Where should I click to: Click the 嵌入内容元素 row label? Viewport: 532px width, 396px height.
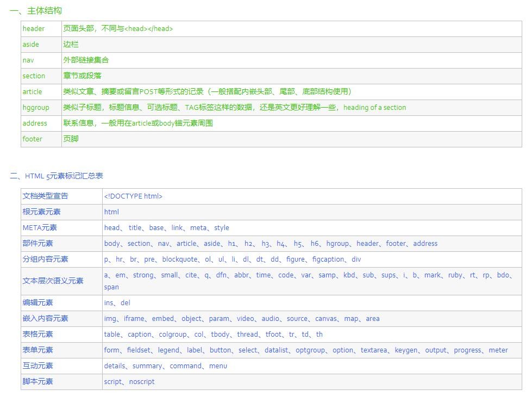click(46, 318)
